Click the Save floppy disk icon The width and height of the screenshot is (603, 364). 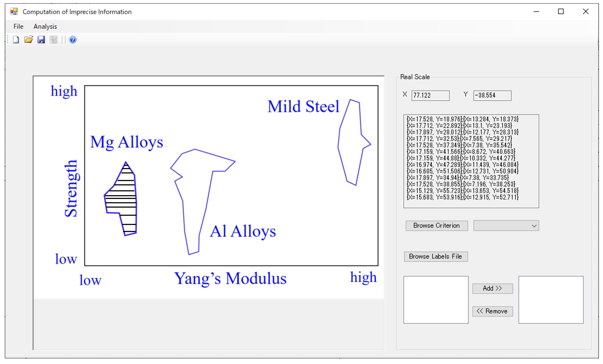pos(41,40)
